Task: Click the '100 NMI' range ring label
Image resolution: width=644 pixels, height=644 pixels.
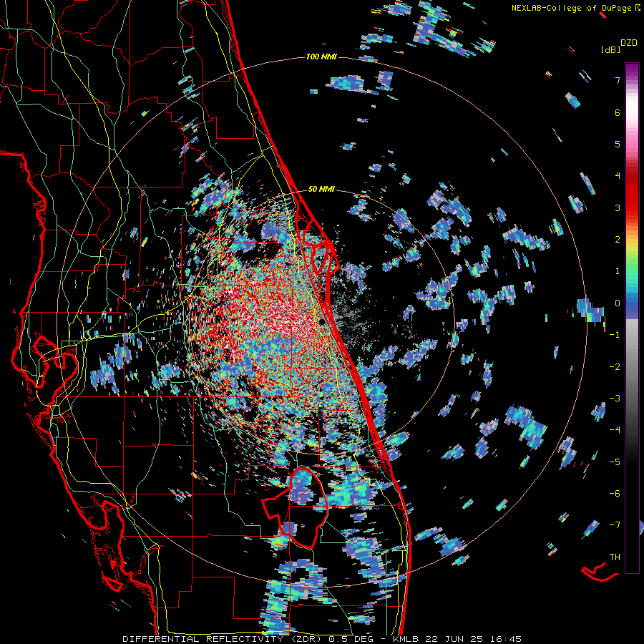Action: [x=321, y=57]
